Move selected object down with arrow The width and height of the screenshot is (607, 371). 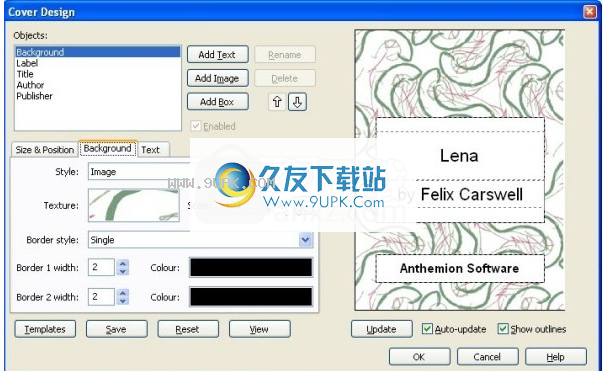(297, 102)
